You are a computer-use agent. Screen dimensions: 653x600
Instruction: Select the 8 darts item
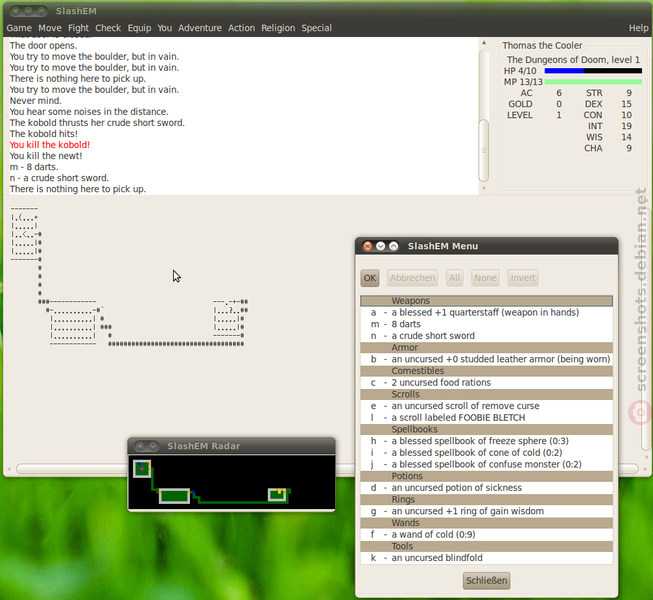tap(486, 324)
